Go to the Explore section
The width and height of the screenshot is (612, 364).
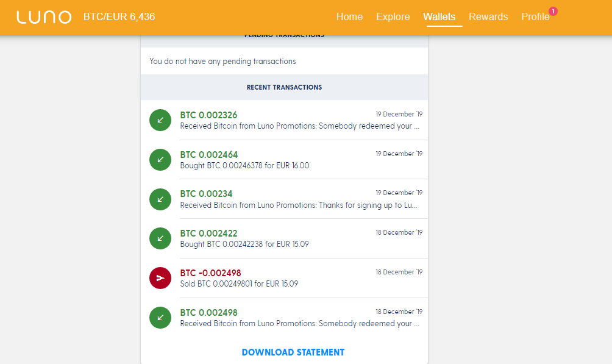pyautogui.click(x=393, y=17)
